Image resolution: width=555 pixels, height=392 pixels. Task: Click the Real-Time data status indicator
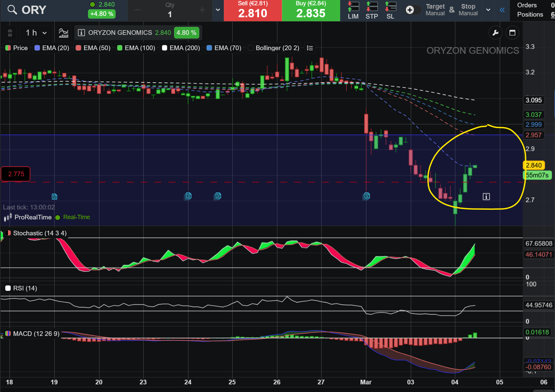[73, 217]
